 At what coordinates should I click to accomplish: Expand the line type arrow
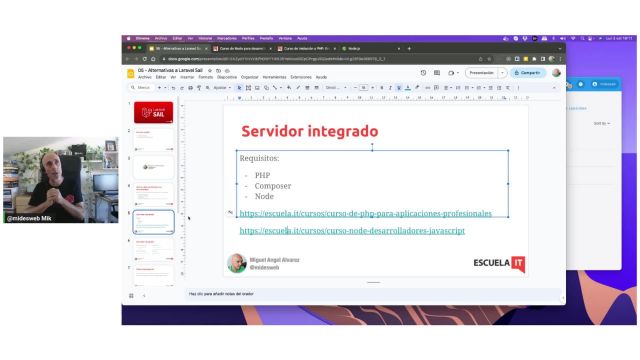click(x=281, y=88)
